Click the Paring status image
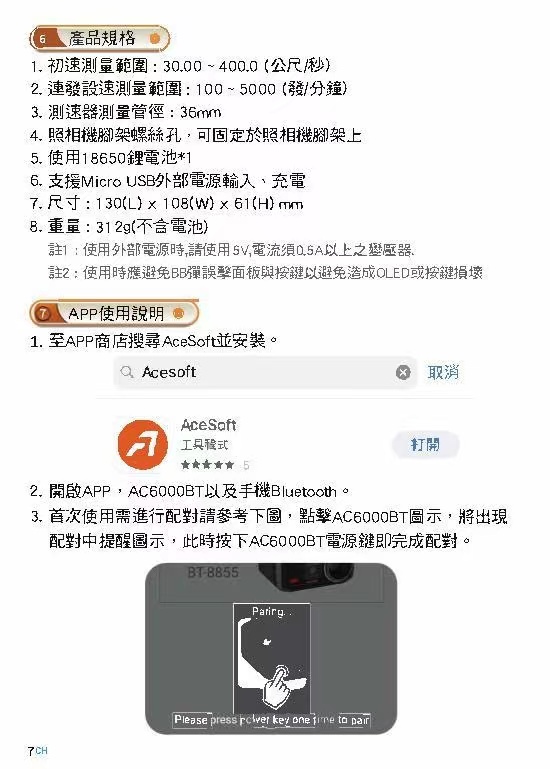 pos(271,658)
